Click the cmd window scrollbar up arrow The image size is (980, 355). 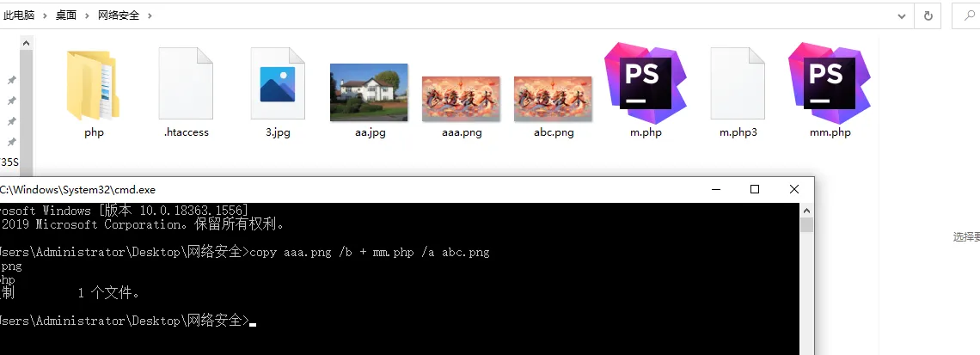pos(806,211)
